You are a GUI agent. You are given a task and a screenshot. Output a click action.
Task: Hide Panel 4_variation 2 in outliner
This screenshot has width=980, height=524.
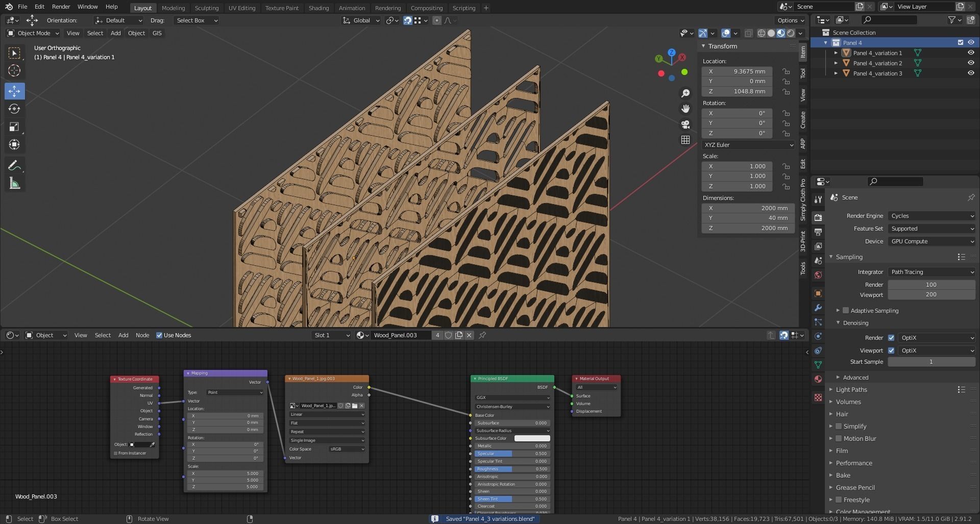(971, 63)
